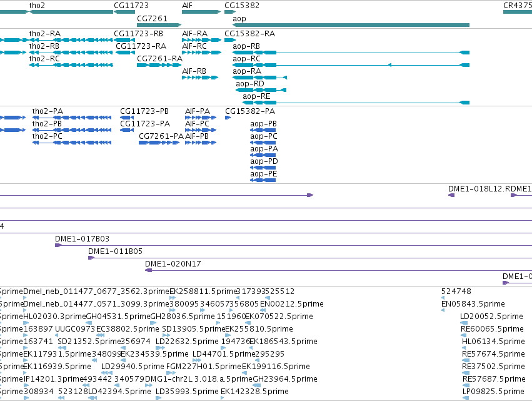The width and height of the screenshot is (532, 401).
Task: Select EST LD20052.5prime
Action: (491, 317)
